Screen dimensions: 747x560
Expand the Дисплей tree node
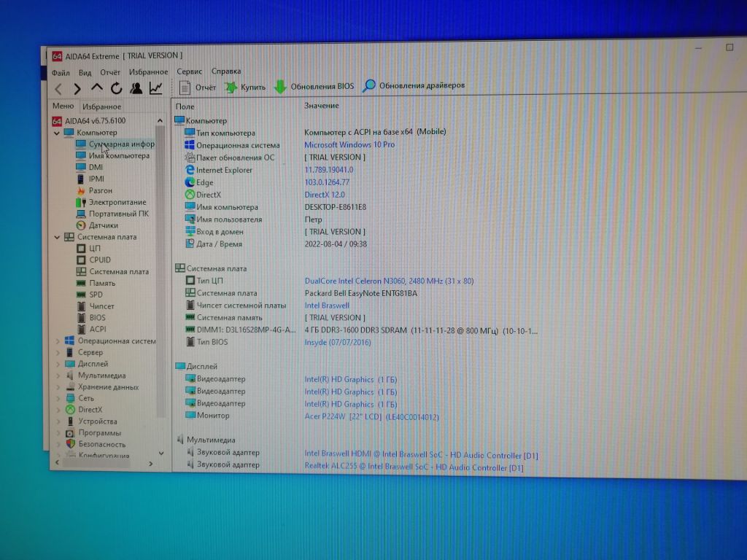(x=58, y=364)
